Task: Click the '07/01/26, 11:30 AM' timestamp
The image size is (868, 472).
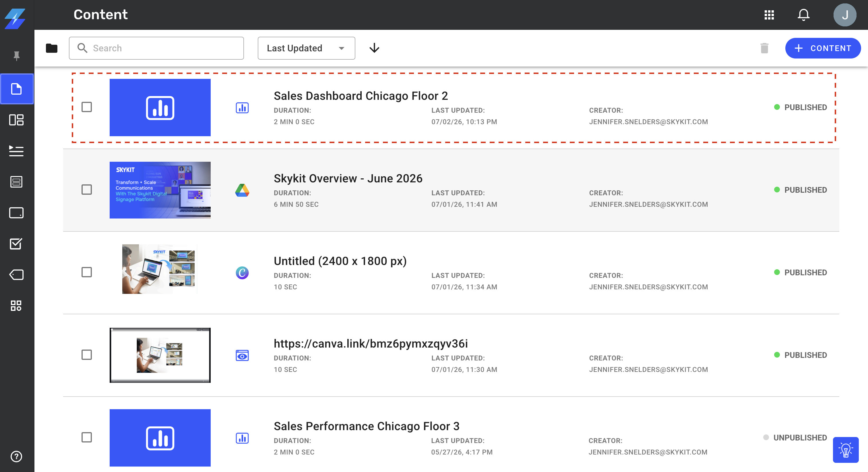Action: pos(464,370)
